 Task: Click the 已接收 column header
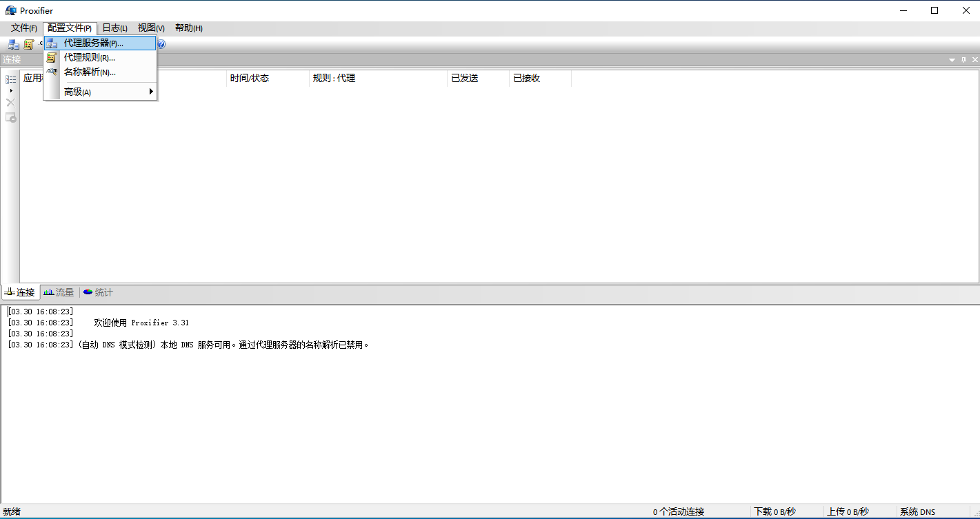point(540,78)
